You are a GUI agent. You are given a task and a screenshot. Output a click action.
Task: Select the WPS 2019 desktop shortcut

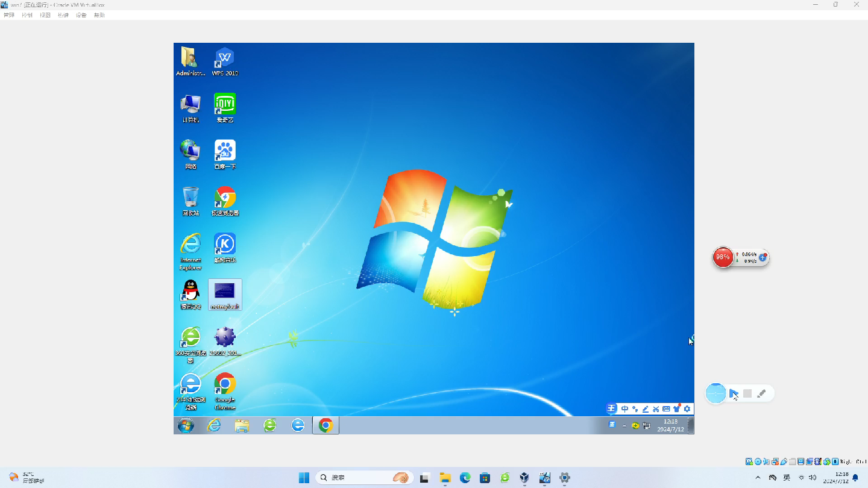[225, 61]
